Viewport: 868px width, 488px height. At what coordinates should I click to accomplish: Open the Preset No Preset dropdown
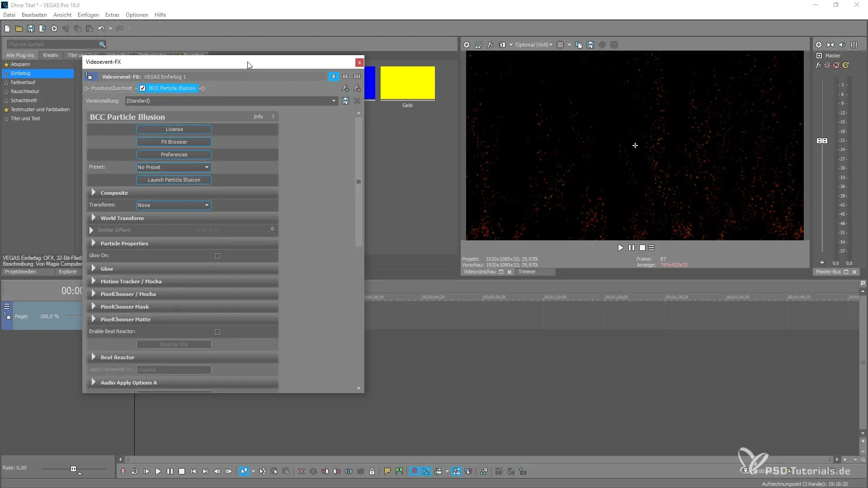pos(174,167)
